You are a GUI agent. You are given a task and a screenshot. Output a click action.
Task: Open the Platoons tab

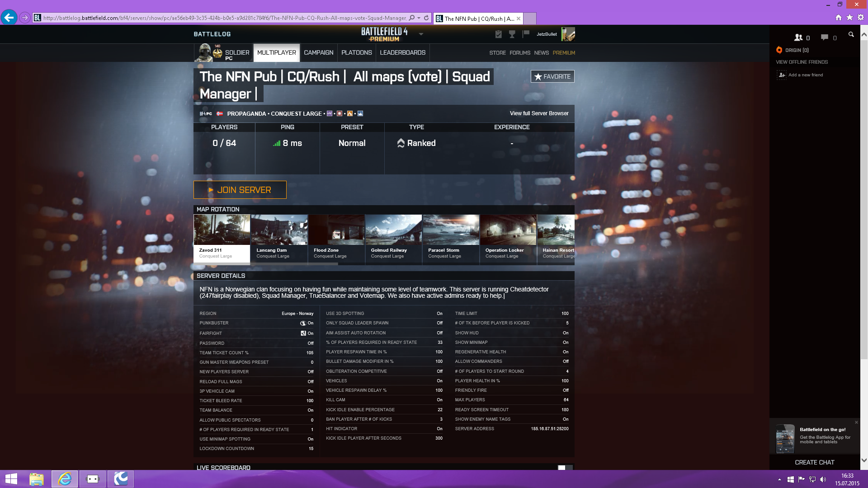pos(356,53)
